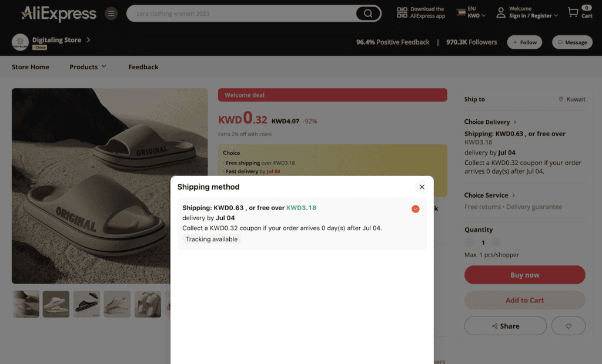Open the shopping cart

573,13
